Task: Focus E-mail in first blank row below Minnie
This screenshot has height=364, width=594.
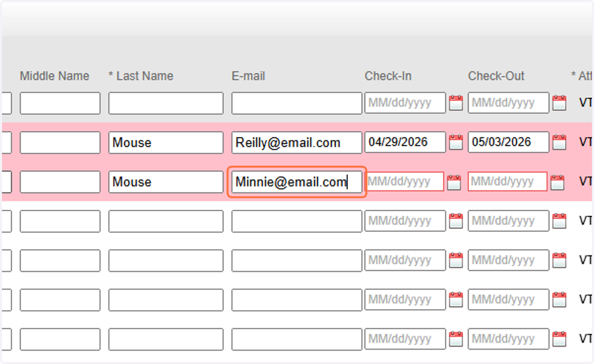Action: (297, 221)
